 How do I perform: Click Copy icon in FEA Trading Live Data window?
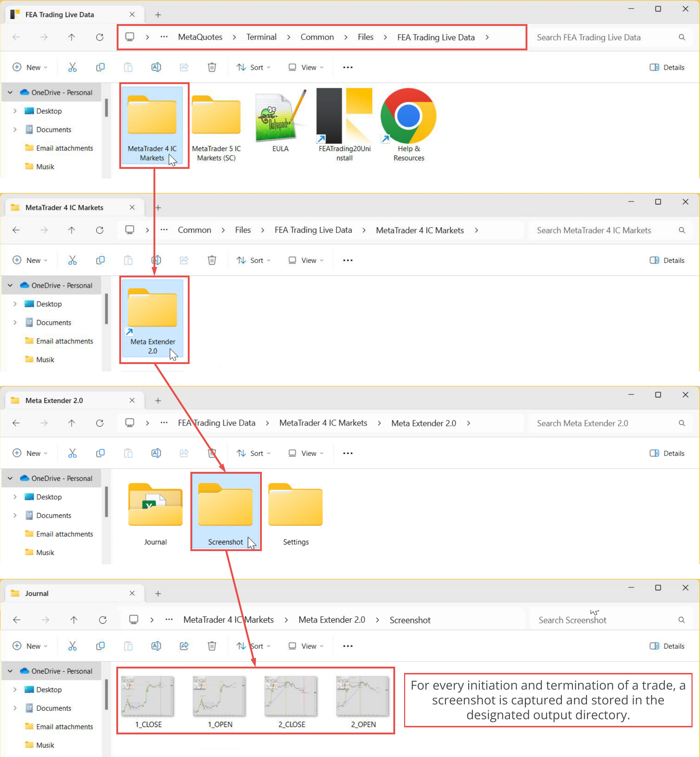tap(100, 67)
